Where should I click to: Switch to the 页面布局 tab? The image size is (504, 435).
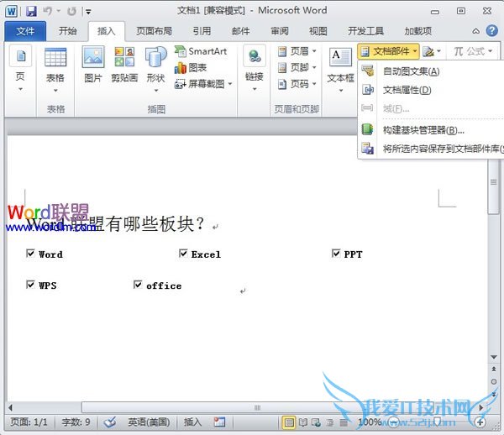pos(154,31)
